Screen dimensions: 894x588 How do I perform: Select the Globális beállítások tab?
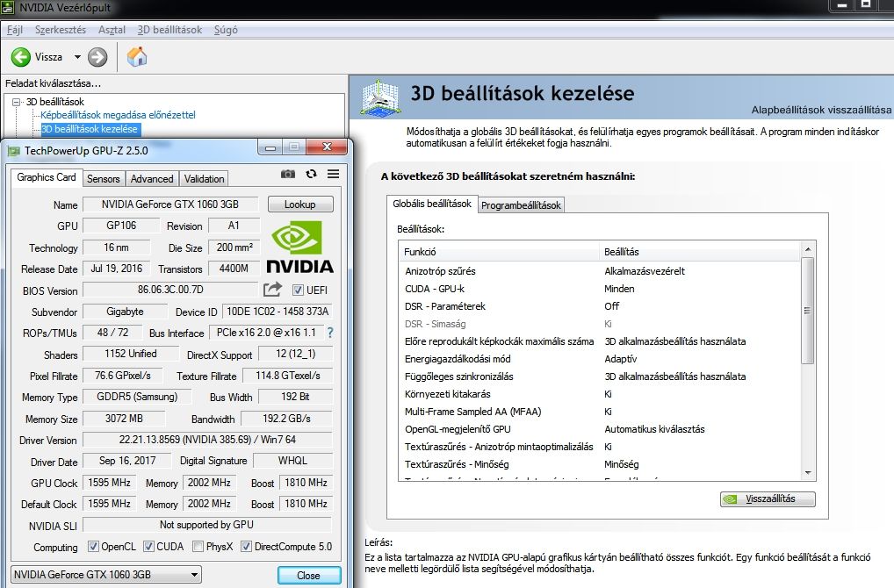click(x=431, y=204)
